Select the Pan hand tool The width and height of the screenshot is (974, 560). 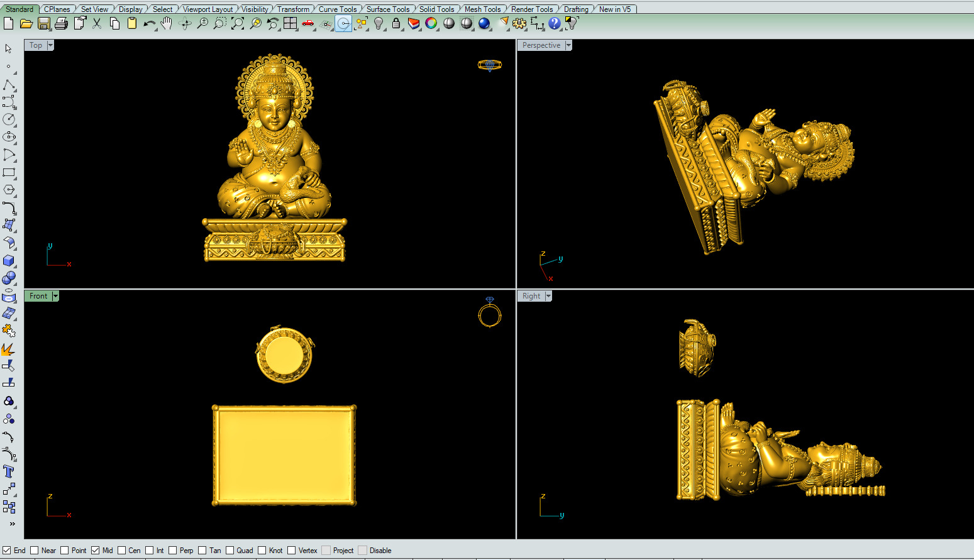click(x=167, y=23)
